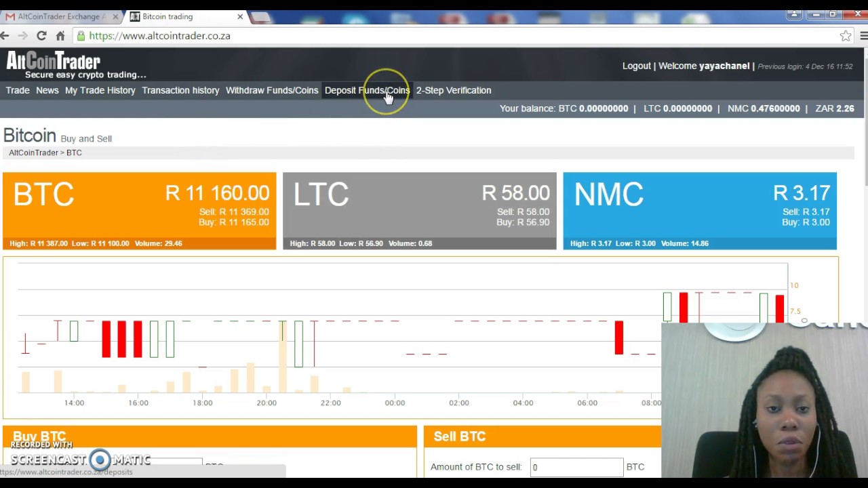Click the ZAR 2.26 balance text

click(835, 108)
